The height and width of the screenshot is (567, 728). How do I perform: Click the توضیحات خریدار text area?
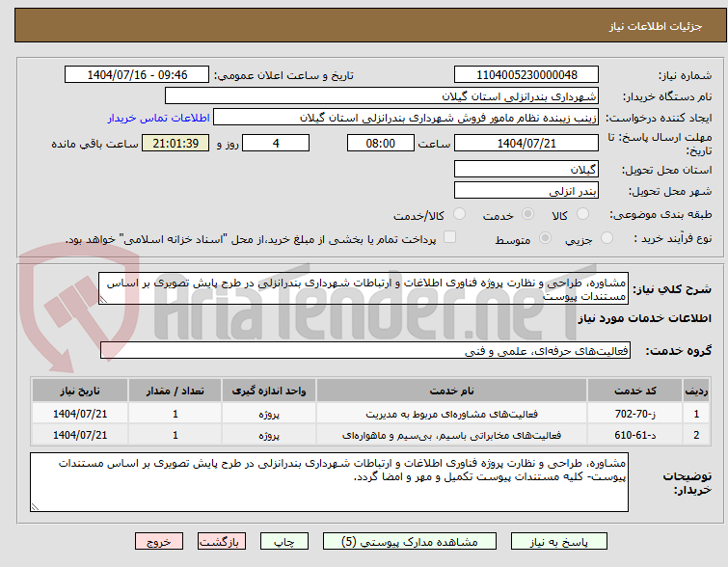coord(329,482)
